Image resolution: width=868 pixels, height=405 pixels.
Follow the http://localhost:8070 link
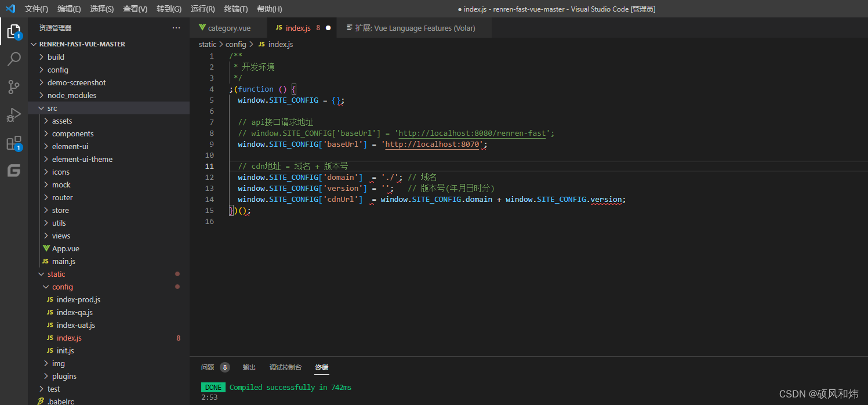point(432,144)
